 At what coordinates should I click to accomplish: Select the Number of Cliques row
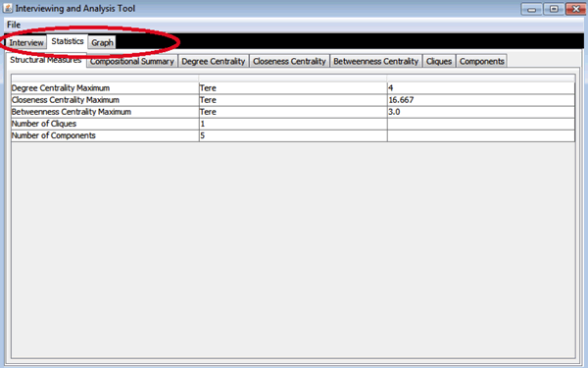pos(293,124)
